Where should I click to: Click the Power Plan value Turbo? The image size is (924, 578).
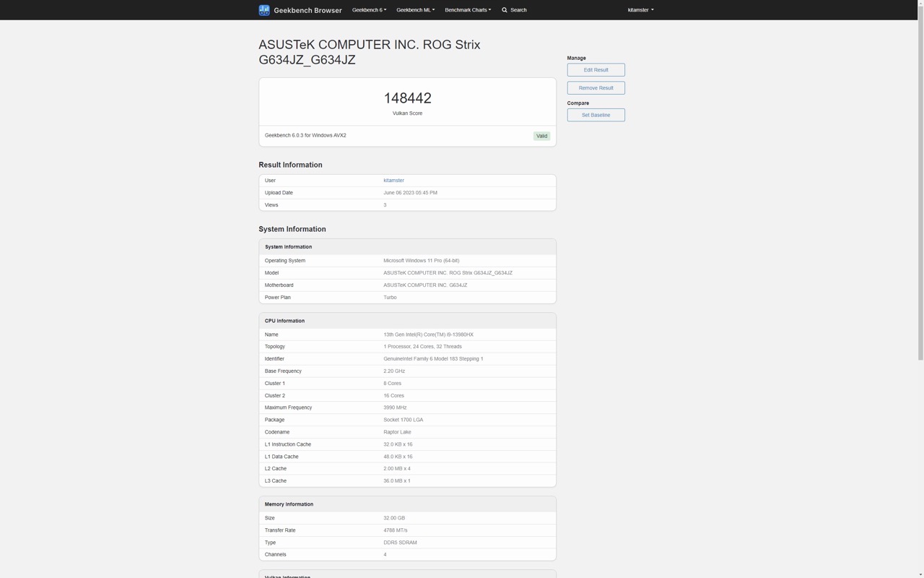point(390,298)
